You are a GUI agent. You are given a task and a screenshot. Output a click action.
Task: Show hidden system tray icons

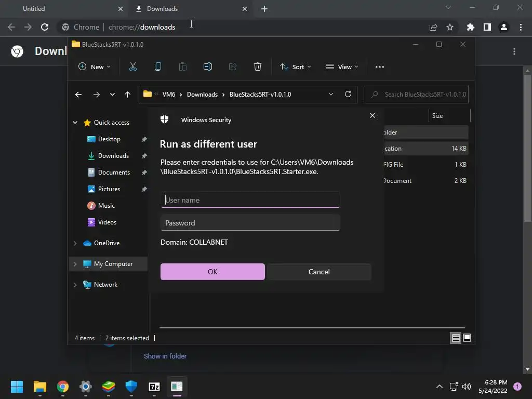click(440, 387)
